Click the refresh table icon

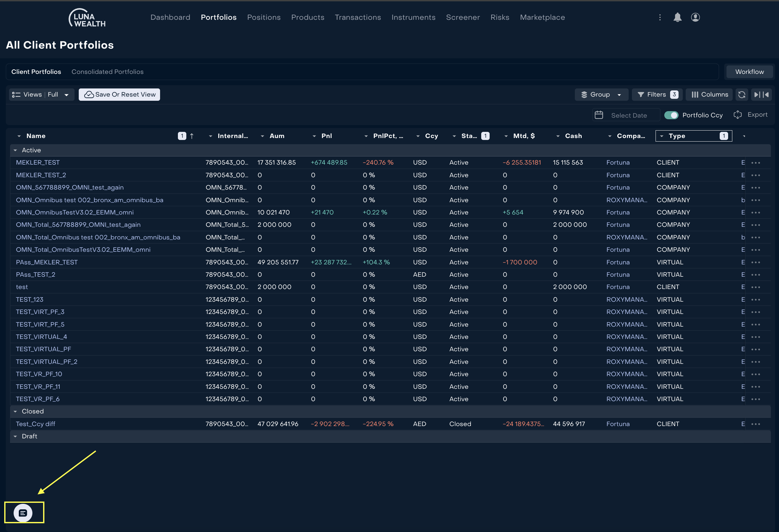741,95
